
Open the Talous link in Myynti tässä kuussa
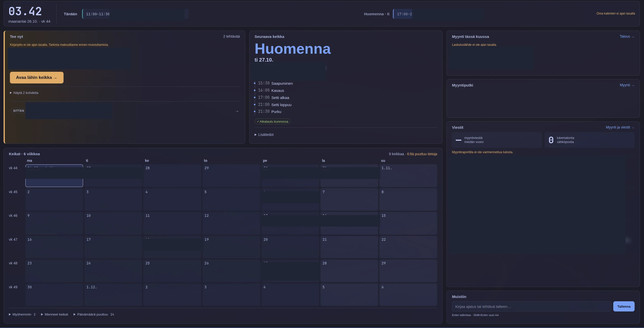point(627,37)
